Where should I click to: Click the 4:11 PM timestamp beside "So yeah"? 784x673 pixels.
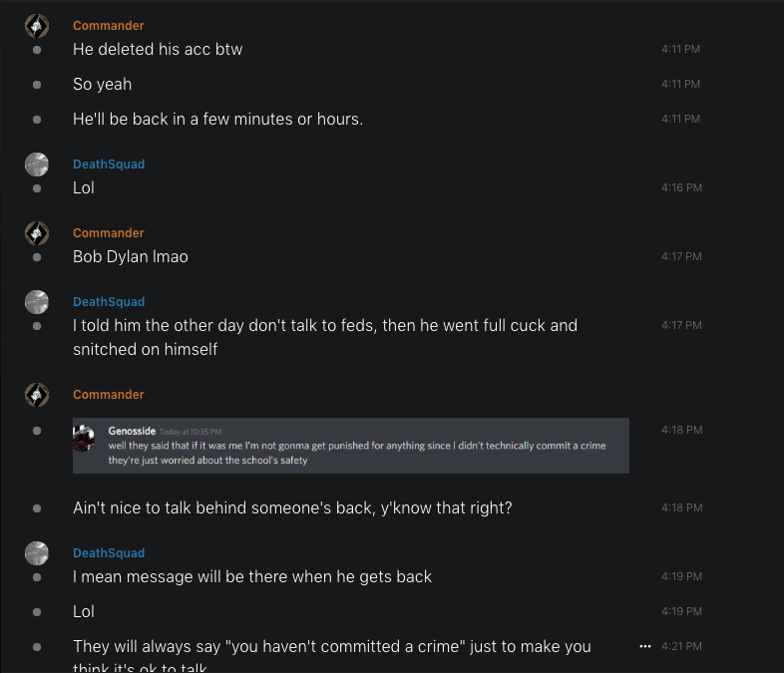[680, 84]
